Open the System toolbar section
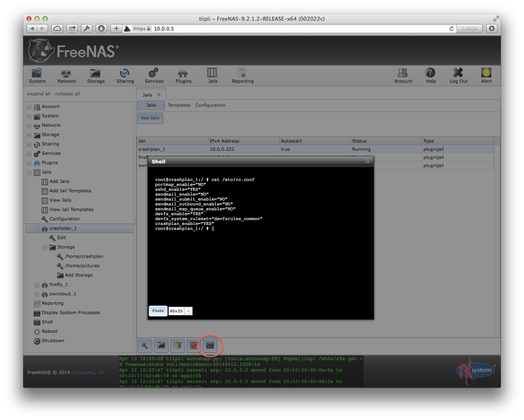The width and height of the screenshot is (524, 420). point(37,76)
